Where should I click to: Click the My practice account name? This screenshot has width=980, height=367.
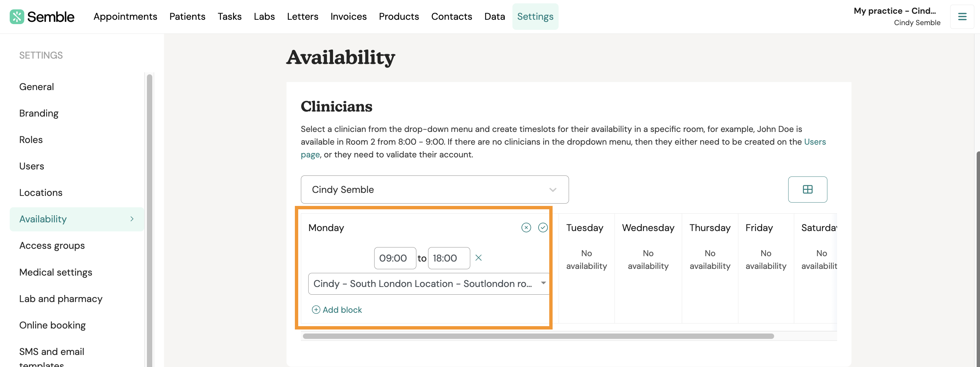point(895,11)
